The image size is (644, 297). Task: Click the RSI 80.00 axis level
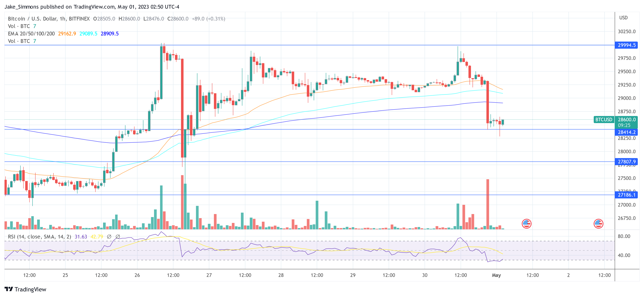point(624,236)
